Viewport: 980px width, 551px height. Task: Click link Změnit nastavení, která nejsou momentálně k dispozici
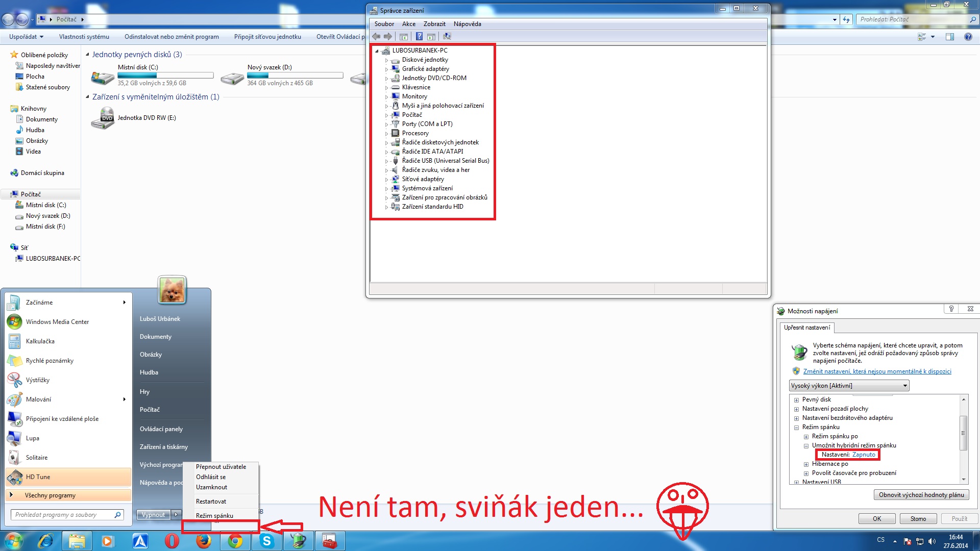[x=877, y=371]
